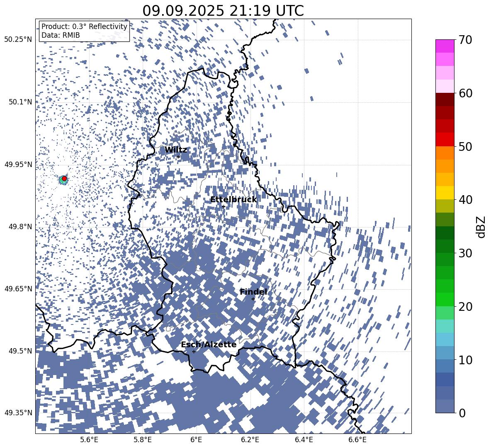Click the 6.6°E longitude label

(357, 440)
